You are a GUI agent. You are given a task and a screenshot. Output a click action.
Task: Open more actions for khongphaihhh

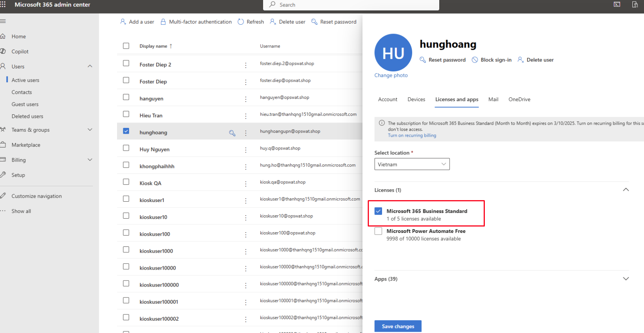point(246,167)
